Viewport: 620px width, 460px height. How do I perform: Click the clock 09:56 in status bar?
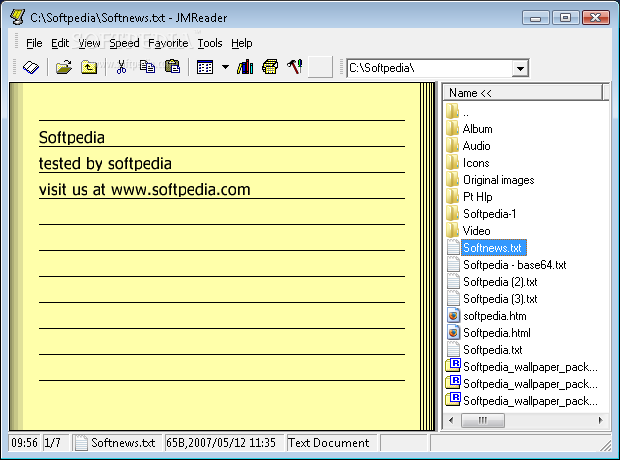25,443
